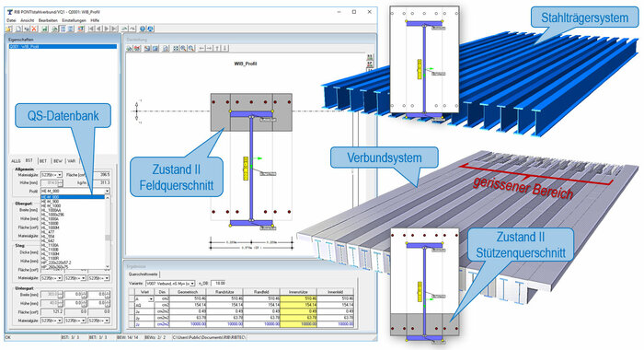The width and height of the screenshot is (644, 350).
Task: Open Materialgüte dropdown under Allgemein
Action: [x=60, y=175]
